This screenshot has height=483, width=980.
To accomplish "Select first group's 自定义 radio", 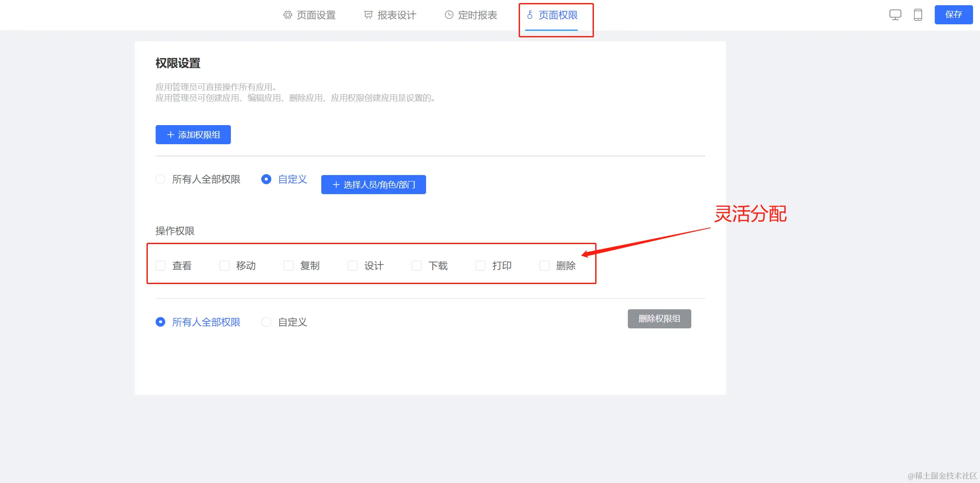I will 266,179.
